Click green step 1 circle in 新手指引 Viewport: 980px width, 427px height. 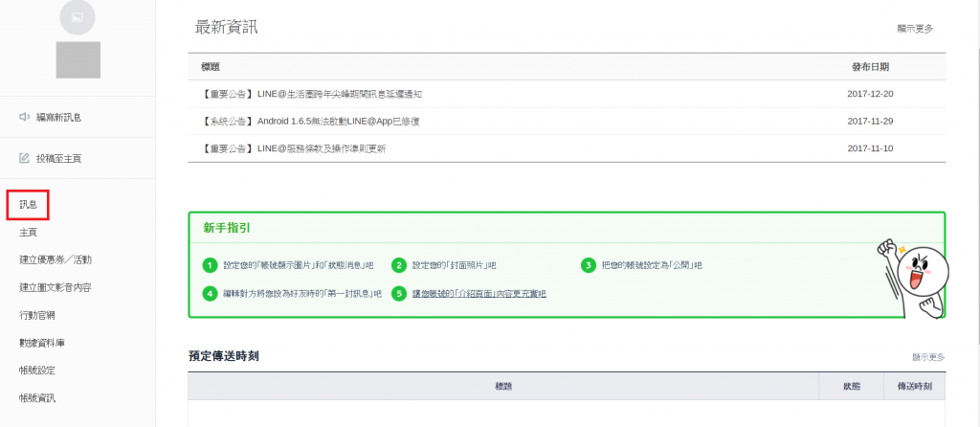210,266
